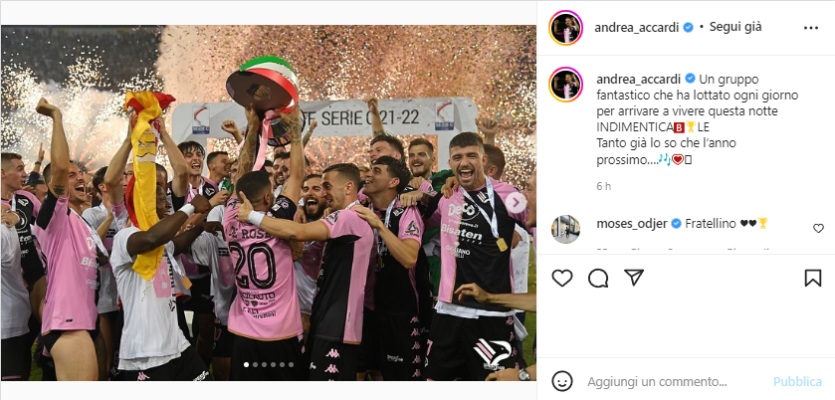Click the 6 h timestamp
The height and width of the screenshot is (400, 835).
[604, 186]
